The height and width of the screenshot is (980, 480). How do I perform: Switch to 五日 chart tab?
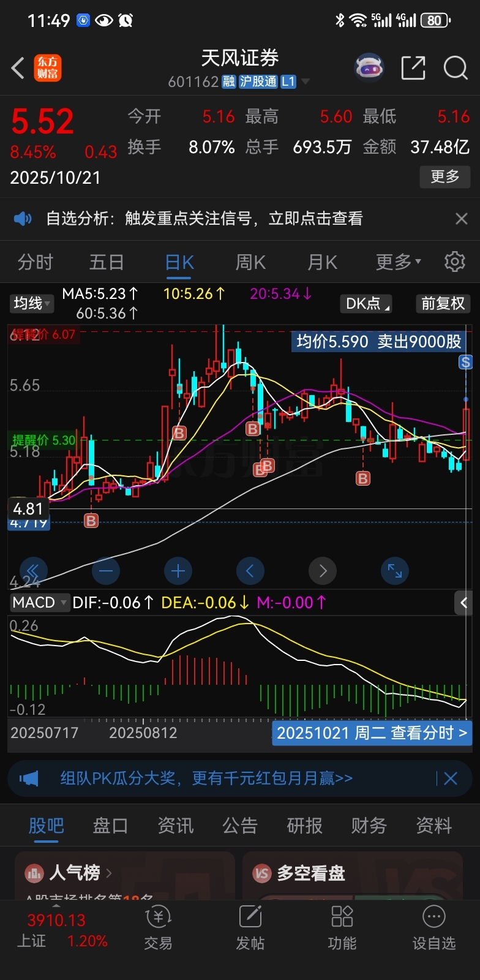pyautogui.click(x=107, y=262)
